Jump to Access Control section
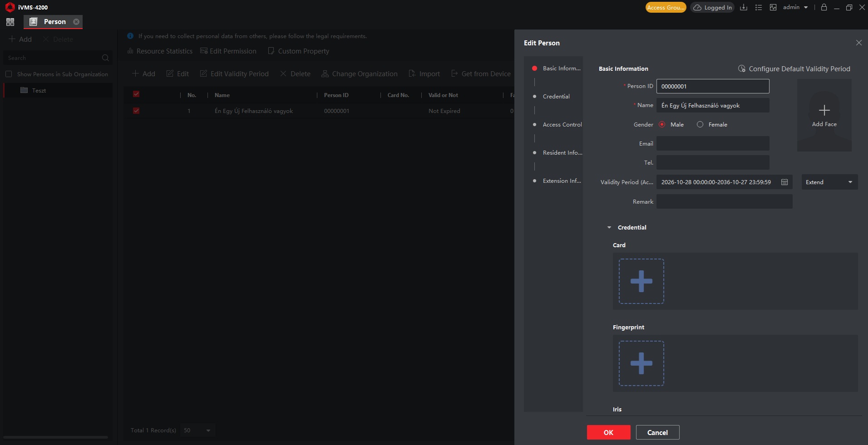 coord(562,124)
